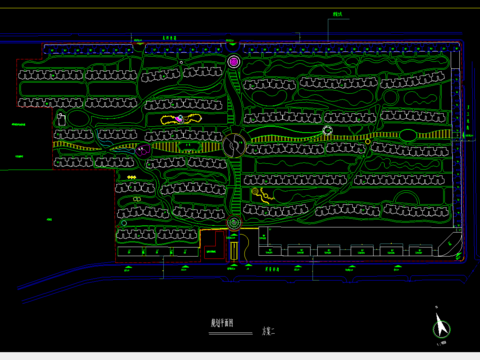Select the three yellow dots symbol
480x360 pixels.
(x=132, y=177)
